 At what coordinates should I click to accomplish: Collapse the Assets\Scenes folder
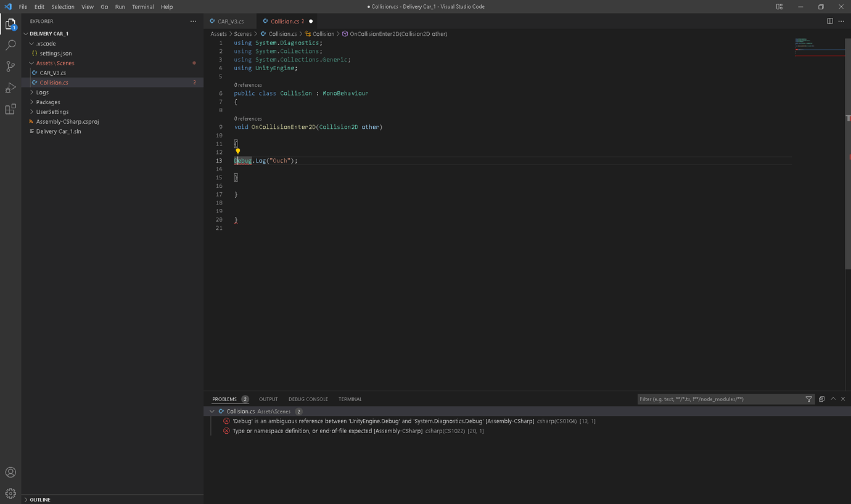pyautogui.click(x=31, y=63)
